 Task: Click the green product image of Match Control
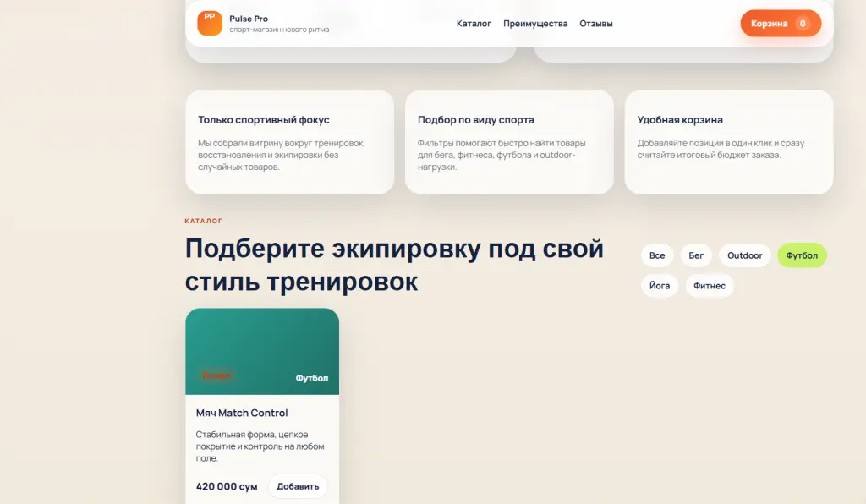point(262,351)
